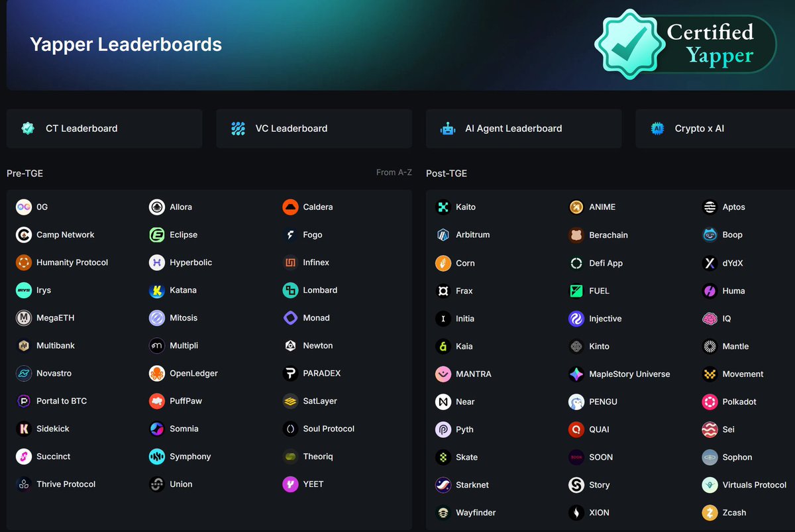Click the Fogo logo icon
795x532 pixels.
coord(290,235)
